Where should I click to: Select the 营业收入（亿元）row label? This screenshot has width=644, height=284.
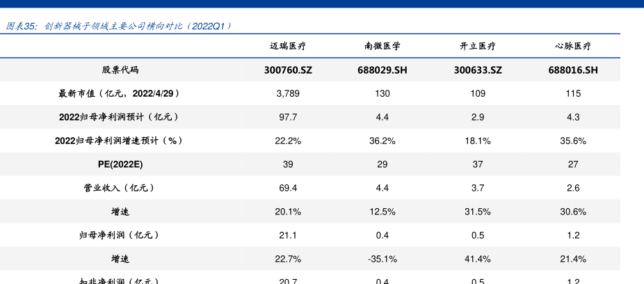coord(120,188)
